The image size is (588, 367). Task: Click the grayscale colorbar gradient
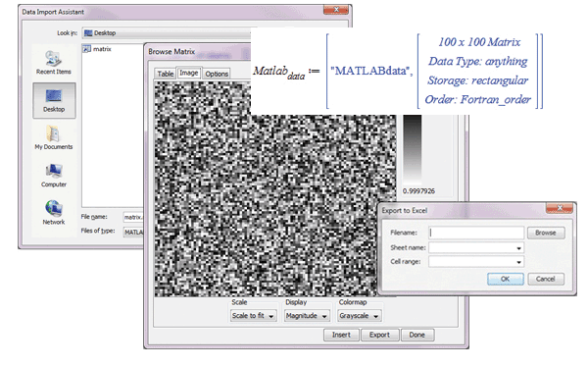(413, 149)
